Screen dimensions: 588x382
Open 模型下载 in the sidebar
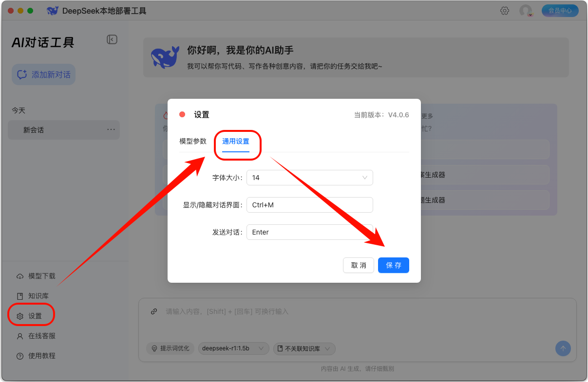coord(36,276)
